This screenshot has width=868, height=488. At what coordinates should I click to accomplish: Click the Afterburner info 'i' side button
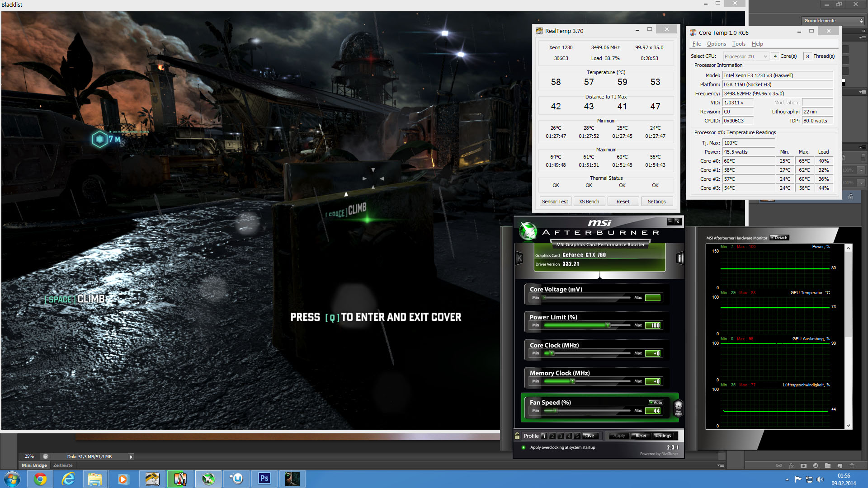coord(679,258)
